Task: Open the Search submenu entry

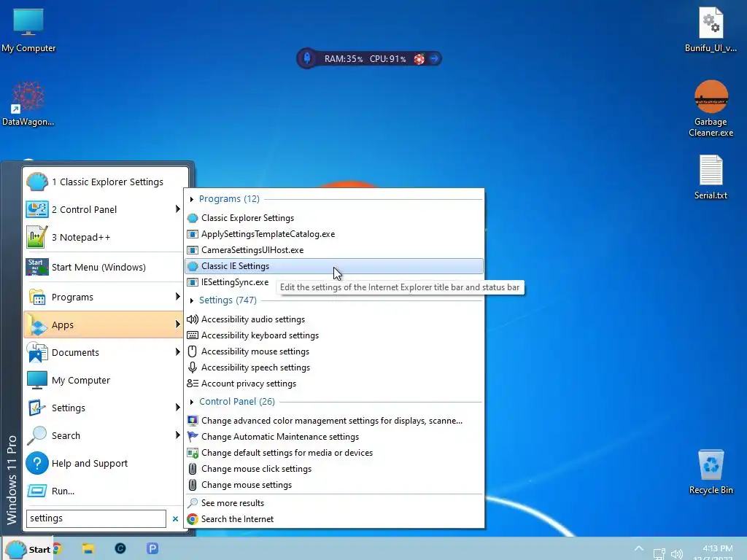Action: coord(104,435)
